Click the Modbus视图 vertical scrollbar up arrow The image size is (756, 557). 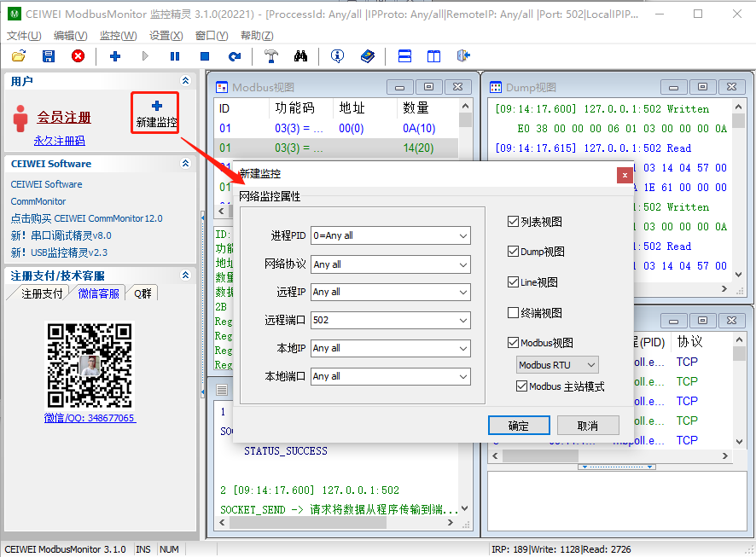(465, 106)
